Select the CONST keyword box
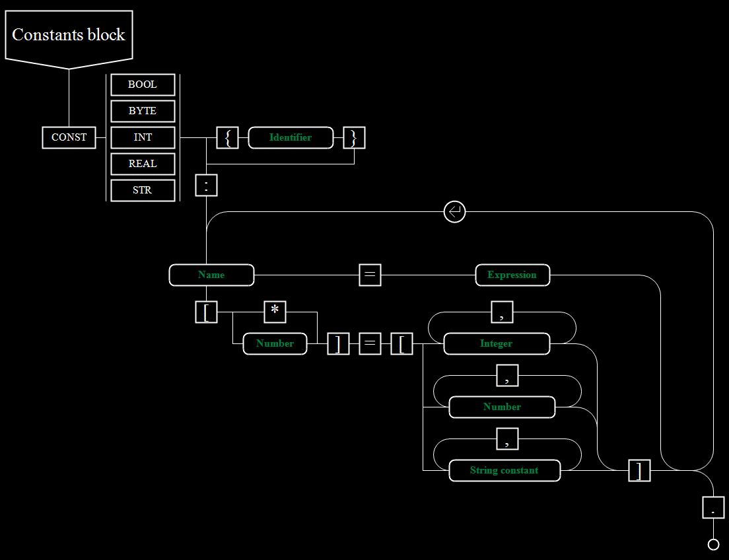The height and width of the screenshot is (560, 729). pos(69,137)
